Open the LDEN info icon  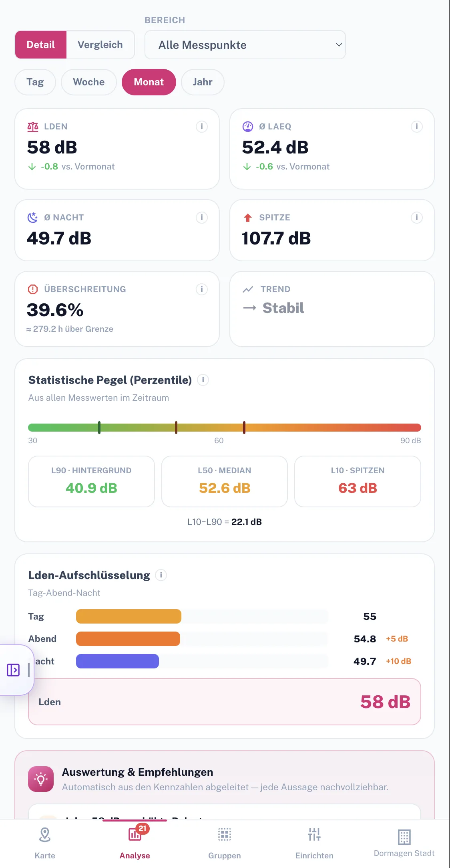[202, 127]
